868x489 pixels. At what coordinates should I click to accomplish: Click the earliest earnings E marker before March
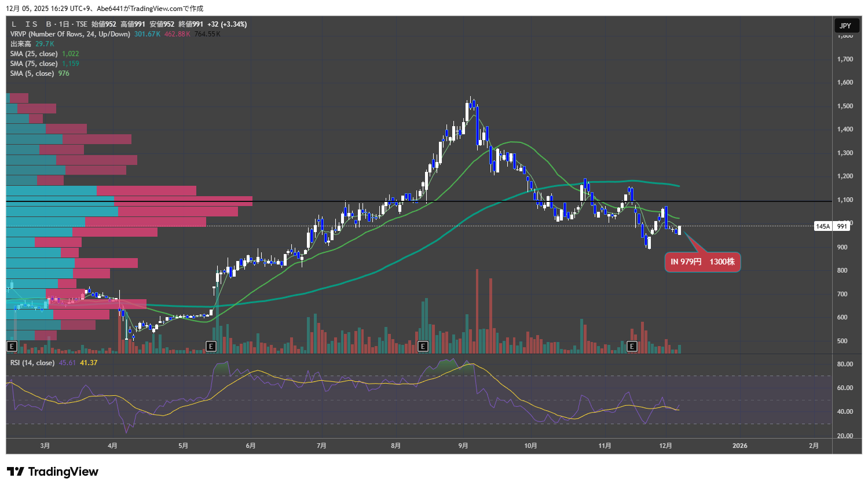tap(11, 347)
